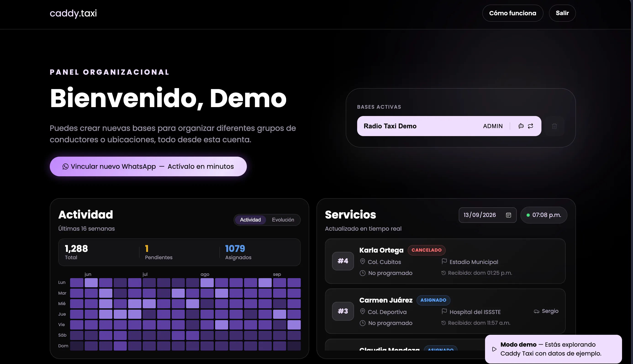The width and height of the screenshot is (633, 364).
Task: Click the car icon next to Sergio
Action: click(x=536, y=311)
